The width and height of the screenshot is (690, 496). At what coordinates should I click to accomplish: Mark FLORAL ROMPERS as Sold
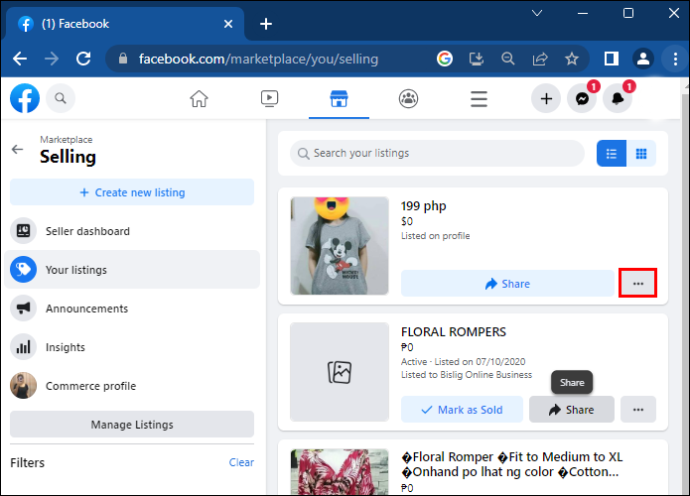(x=462, y=409)
